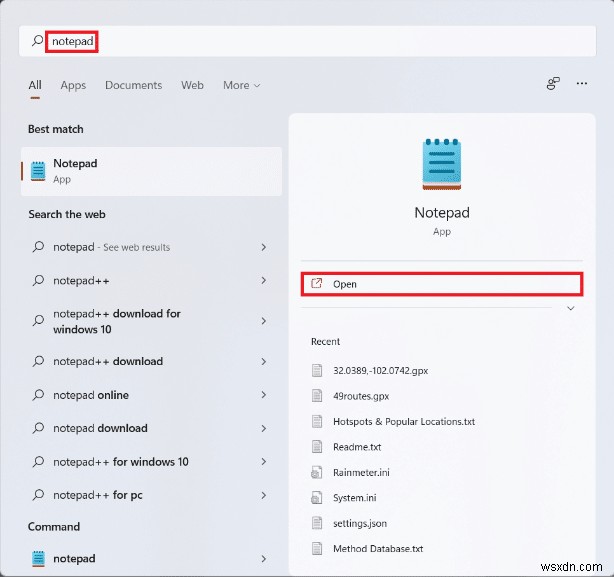This screenshot has width=614, height=577.
Task: Switch to the Documents filter tab
Action: (x=134, y=85)
